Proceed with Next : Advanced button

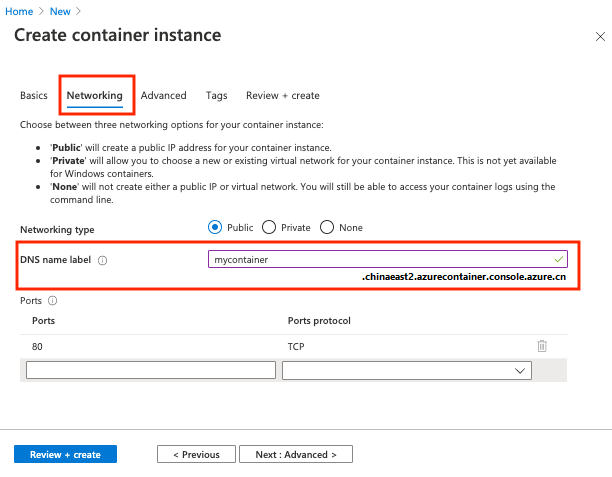click(296, 454)
